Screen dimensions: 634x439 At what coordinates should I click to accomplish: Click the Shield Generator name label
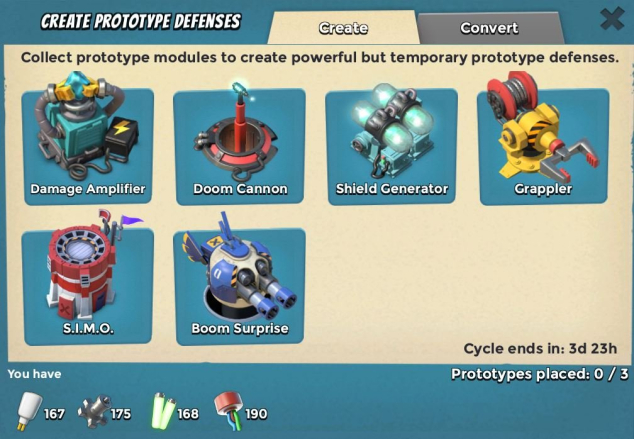392,189
